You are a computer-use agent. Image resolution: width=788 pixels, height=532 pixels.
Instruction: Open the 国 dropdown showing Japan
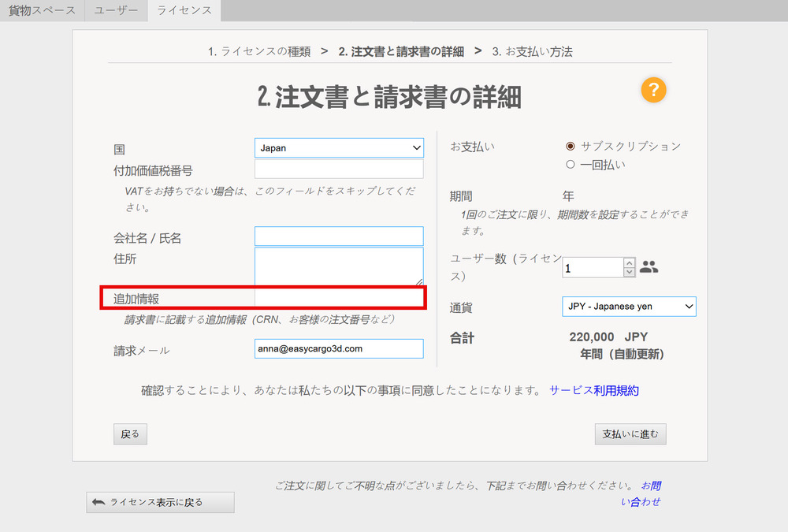coord(339,148)
